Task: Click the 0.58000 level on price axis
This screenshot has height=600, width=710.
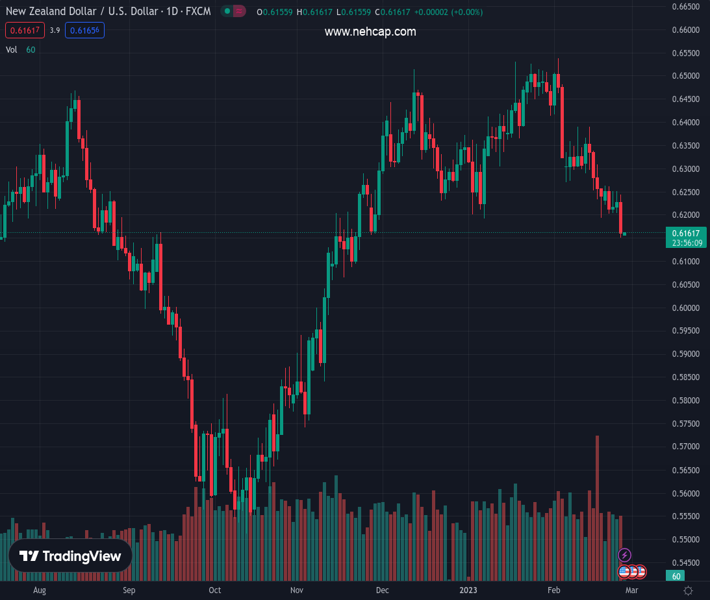Action: point(685,401)
